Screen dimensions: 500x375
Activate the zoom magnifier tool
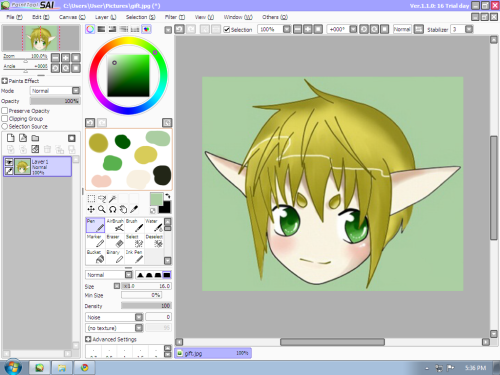click(x=102, y=209)
